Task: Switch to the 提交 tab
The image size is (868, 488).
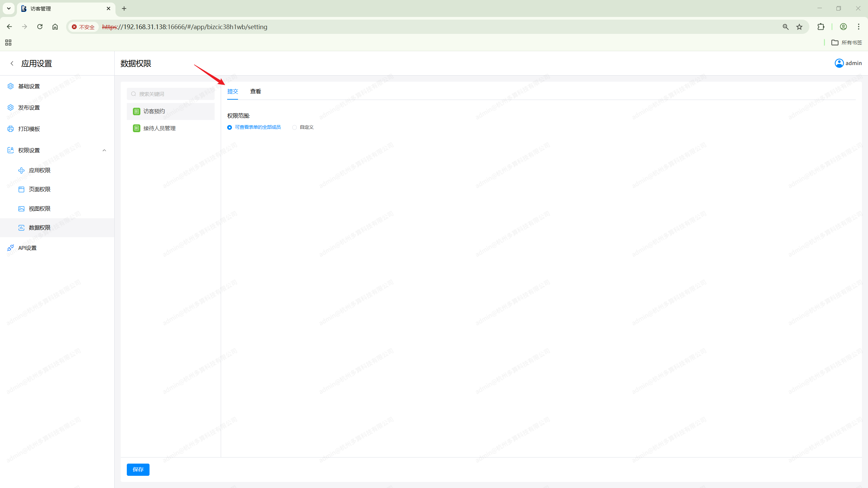Action: pos(233,91)
